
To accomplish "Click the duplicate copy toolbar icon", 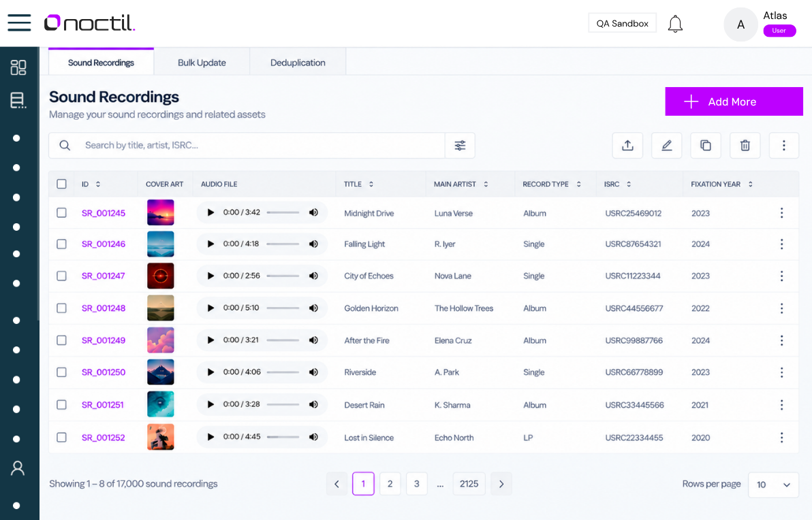I will (706, 146).
